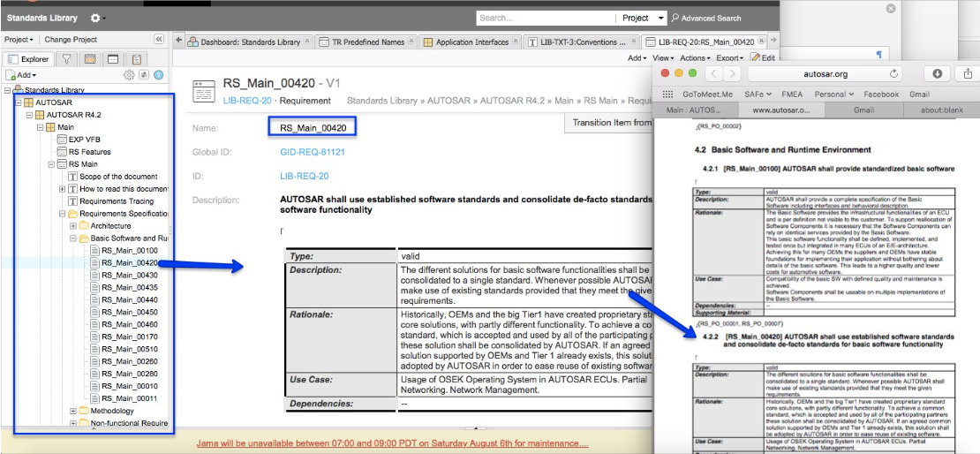The image size is (980, 454).
Task: Switch to Dashboard: Standards Library tab
Action: (250, 42)
